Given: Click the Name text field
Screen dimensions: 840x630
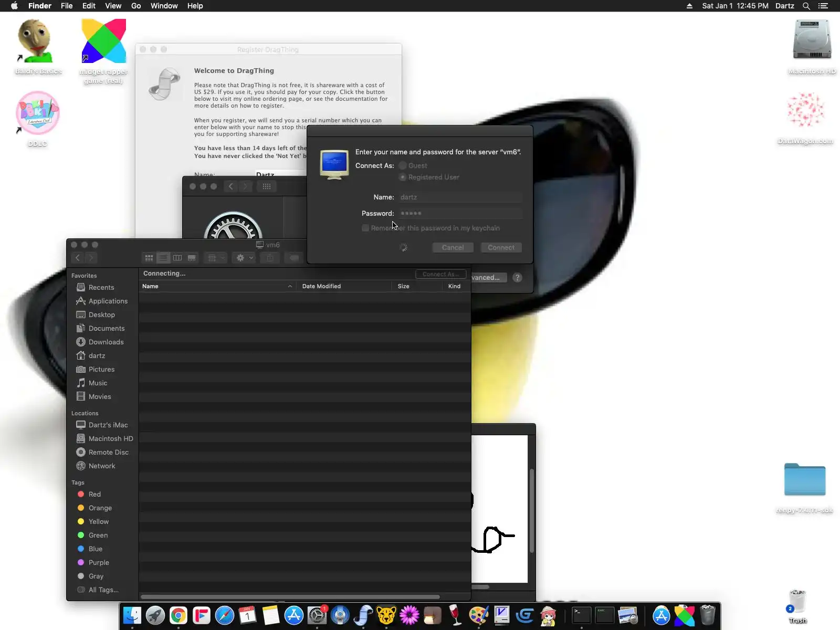Looking at the screenshot, I should point(460,197).
